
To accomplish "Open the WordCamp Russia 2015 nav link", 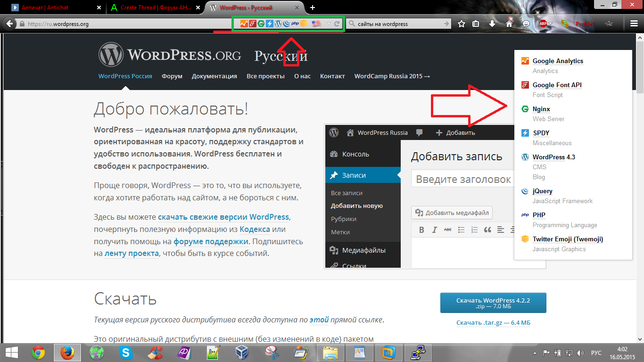I will pos(392,76).
